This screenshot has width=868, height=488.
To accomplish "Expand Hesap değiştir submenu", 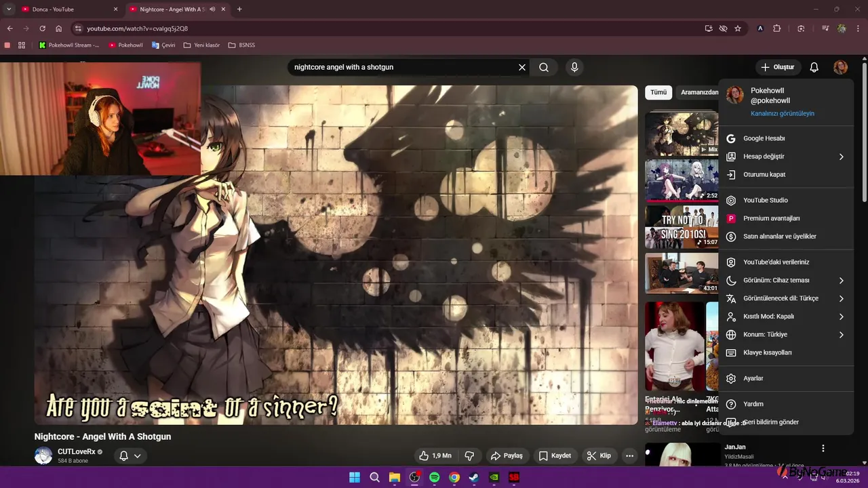I will pos(786,157).
